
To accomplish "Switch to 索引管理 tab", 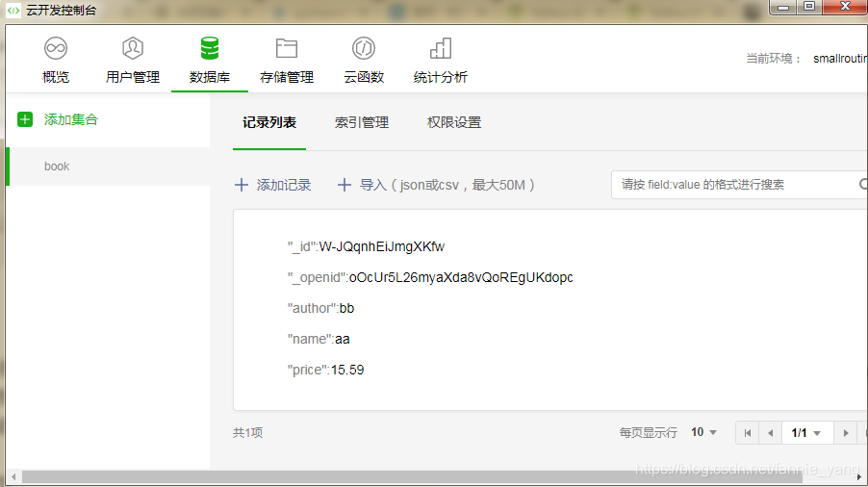I will click(362, 122).
